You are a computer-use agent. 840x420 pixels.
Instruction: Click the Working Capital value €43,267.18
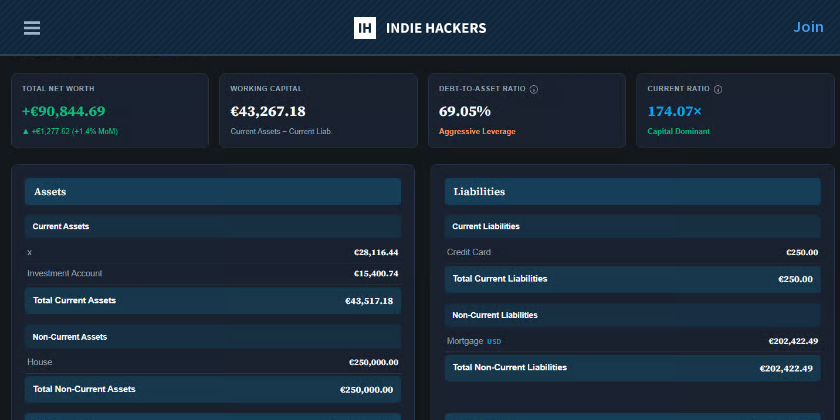coord(268,111)
